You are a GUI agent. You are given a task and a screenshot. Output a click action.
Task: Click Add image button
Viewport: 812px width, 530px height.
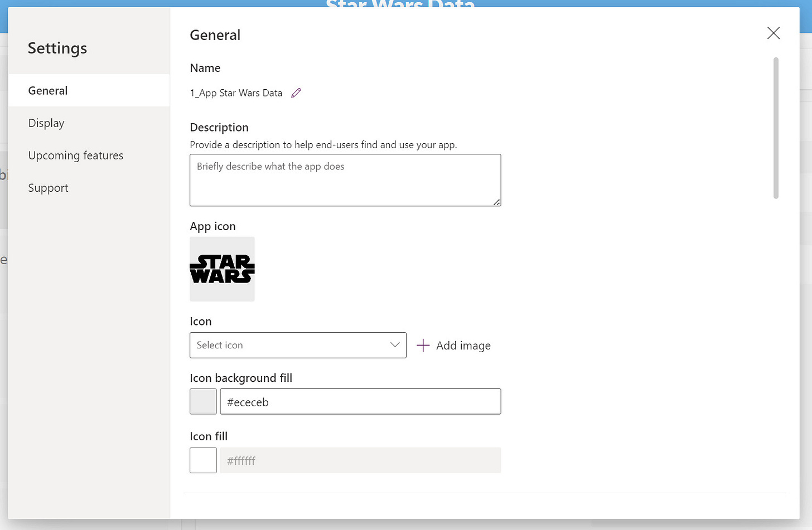454,346
